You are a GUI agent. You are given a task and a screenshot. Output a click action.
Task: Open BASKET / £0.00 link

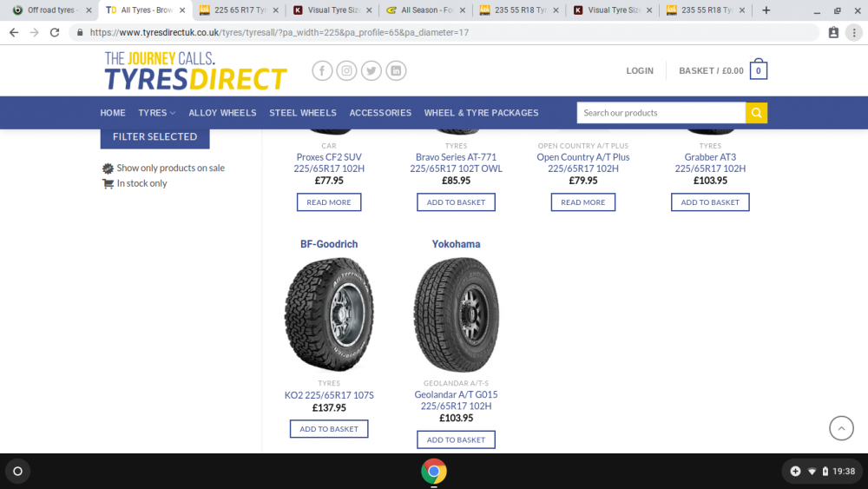[712, 71]
